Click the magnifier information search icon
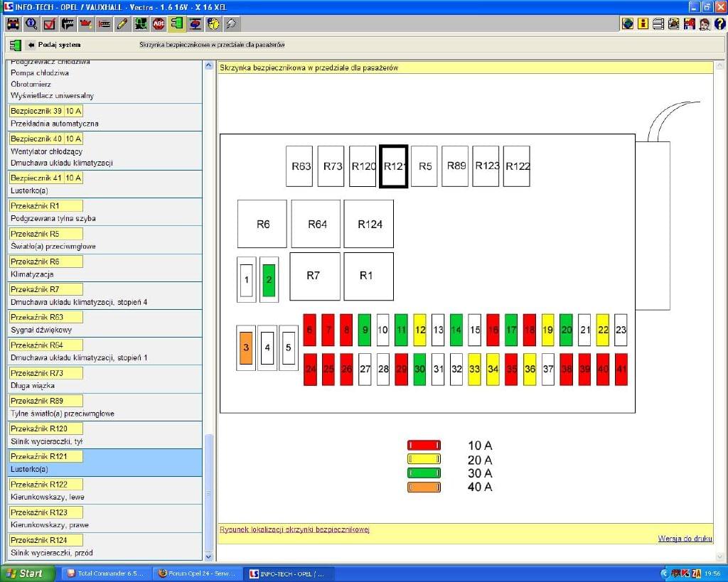Screen dimensions: 728x582 click(31, 23)
